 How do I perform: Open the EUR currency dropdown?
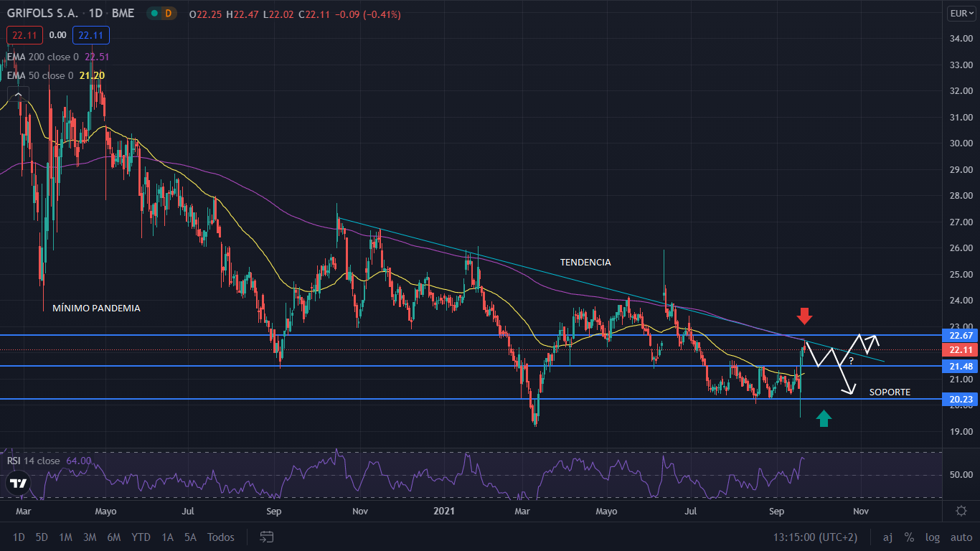tap(959, 14)
